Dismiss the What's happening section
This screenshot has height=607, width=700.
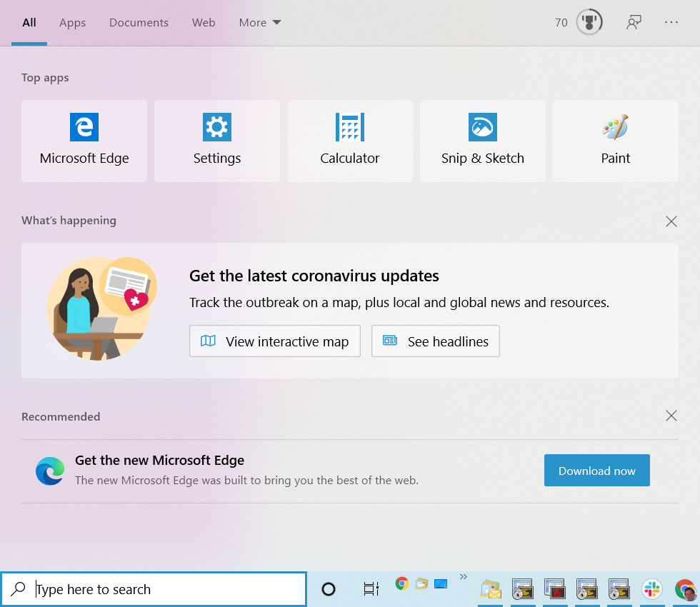[x=671, y=221]
